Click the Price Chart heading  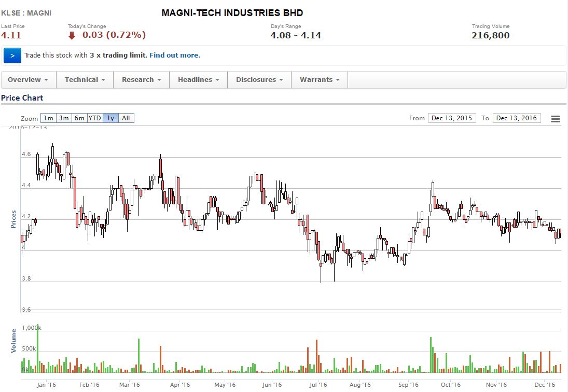point(22,97)
